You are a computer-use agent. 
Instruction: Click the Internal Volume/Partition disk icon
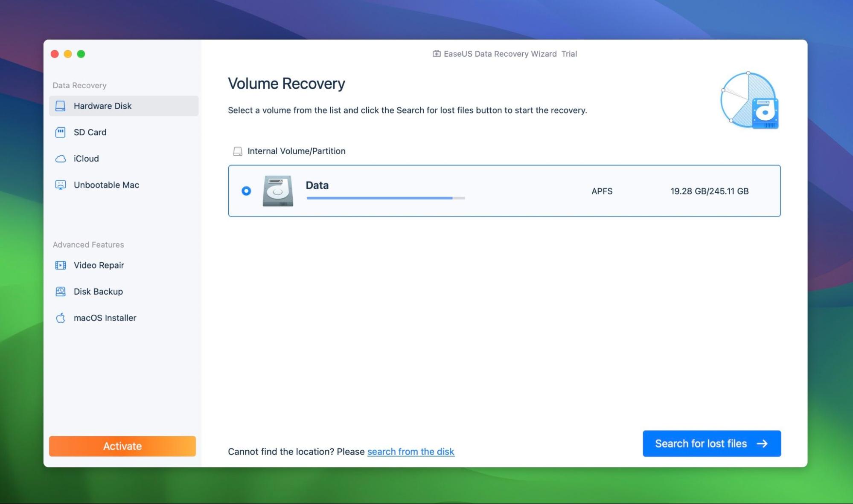coord(238,151)
